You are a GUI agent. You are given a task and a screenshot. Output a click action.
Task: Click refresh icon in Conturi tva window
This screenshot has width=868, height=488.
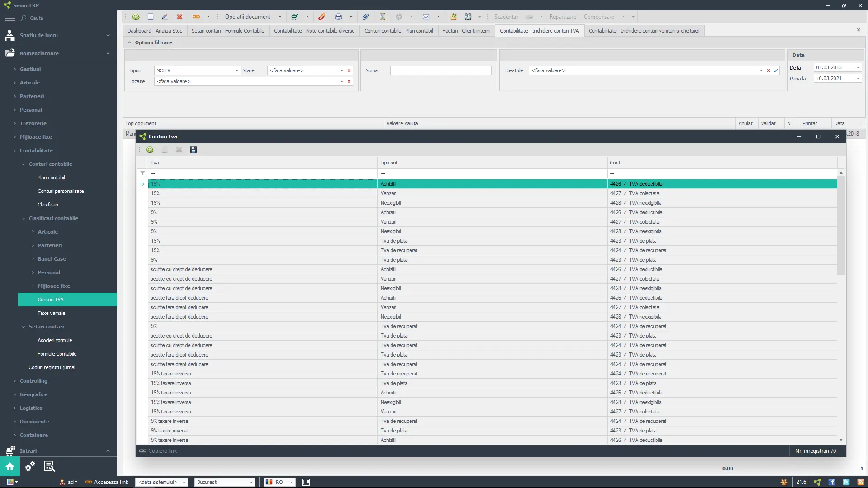tap(150, 150)
